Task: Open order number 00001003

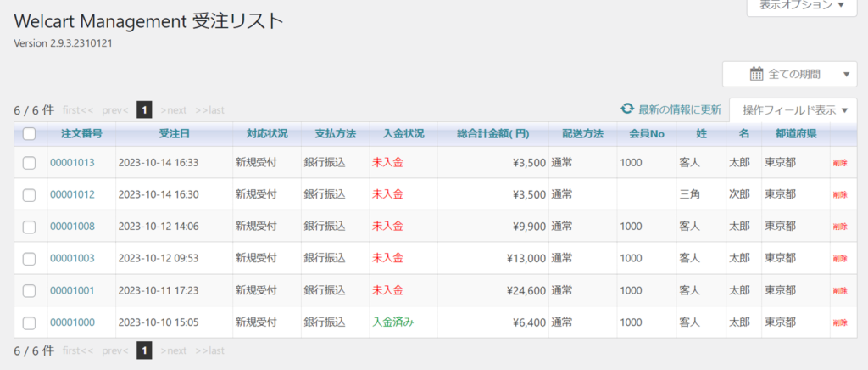Action: pos(72,258)
